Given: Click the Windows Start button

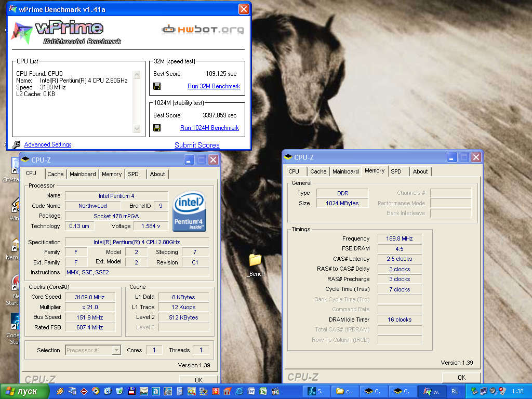Looking at the screenshot, I should [24, 391].
